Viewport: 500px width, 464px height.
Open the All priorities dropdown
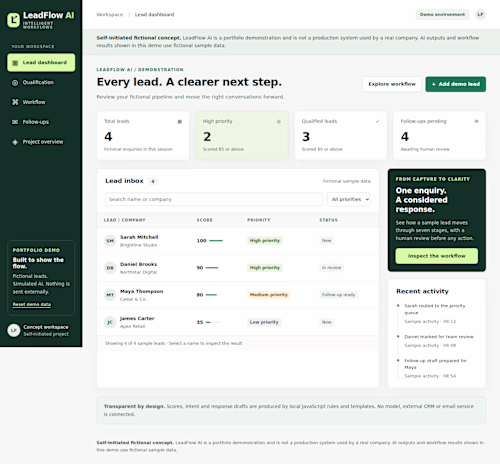349,199
